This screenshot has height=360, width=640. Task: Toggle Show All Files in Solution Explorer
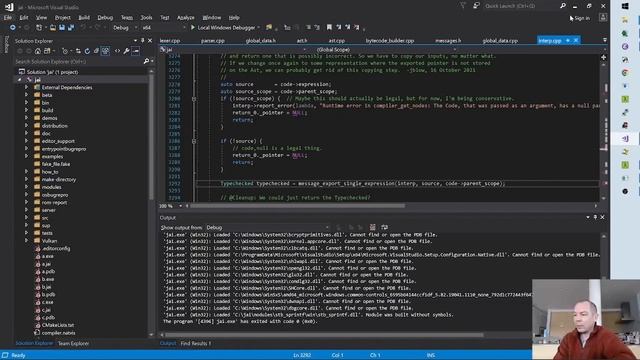click(x=105, y=51)
